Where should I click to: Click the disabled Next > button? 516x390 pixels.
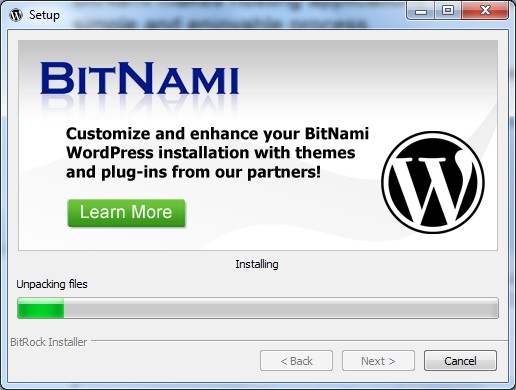tap(378, 361)
